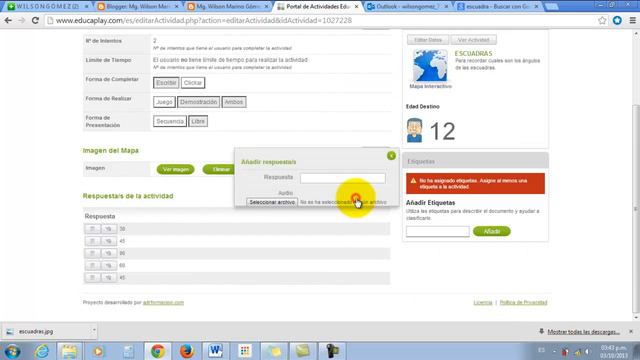The image size is (640, 360).
Task: Bookmark this page with the star icon
Action: (602, 20)
